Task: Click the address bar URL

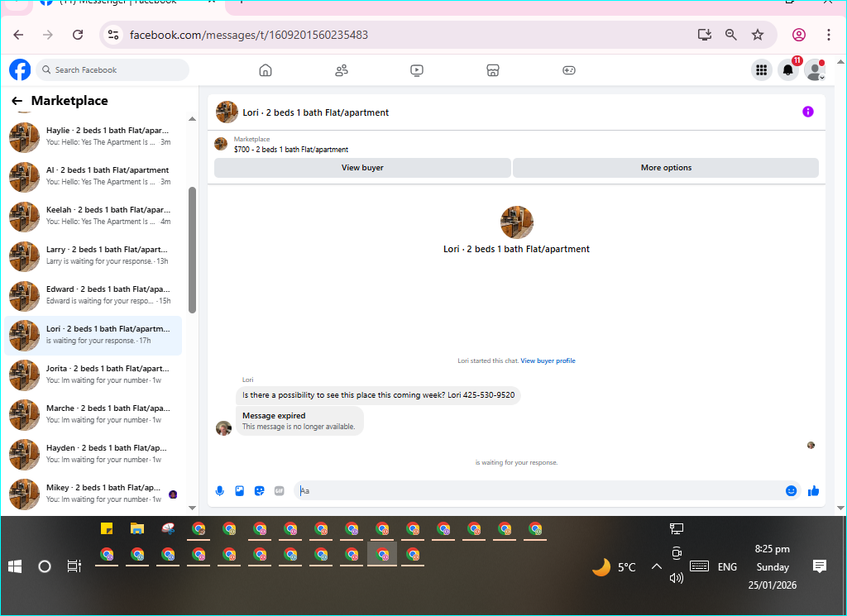Action: click(x=248, y=35)
